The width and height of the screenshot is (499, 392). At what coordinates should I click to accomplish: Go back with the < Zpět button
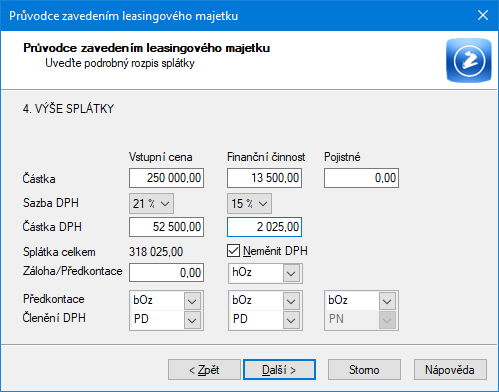pyautogui.click(x=204, y=369)
